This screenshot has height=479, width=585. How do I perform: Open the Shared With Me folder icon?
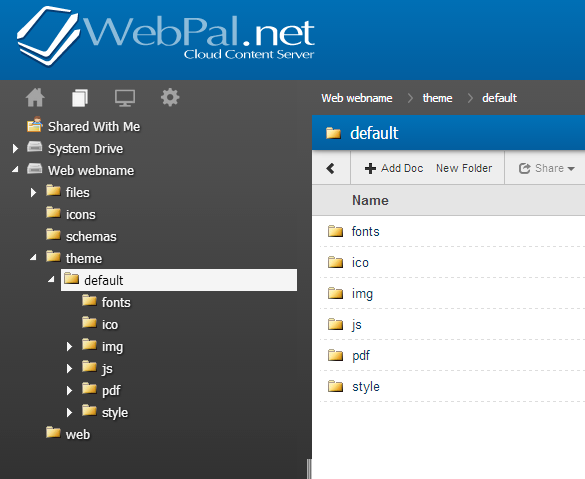tap(35, 125)
